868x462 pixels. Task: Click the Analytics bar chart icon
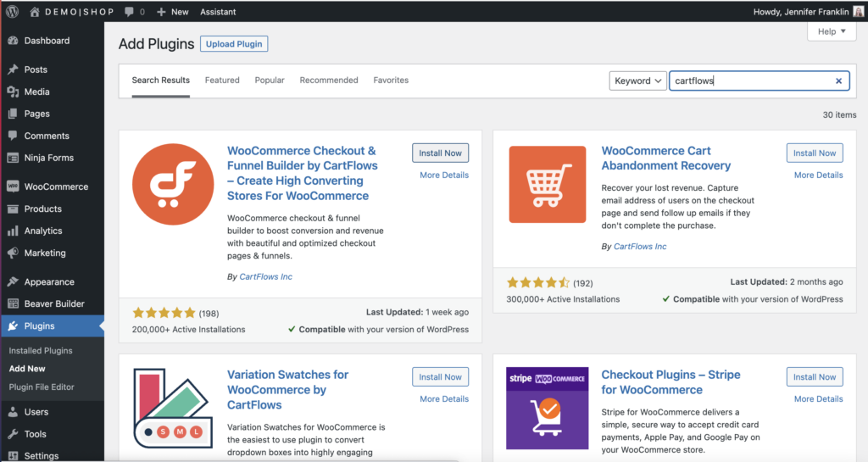(13, 231)
